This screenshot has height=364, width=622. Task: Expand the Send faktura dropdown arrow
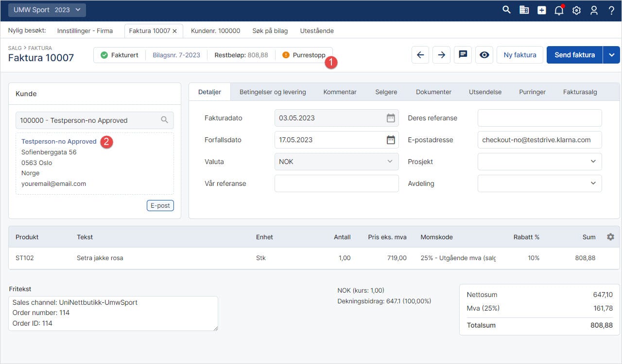click(611, 55)
